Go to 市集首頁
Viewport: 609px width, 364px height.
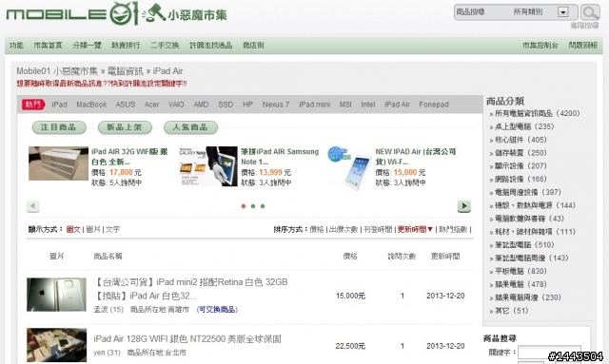coord(48,46)
